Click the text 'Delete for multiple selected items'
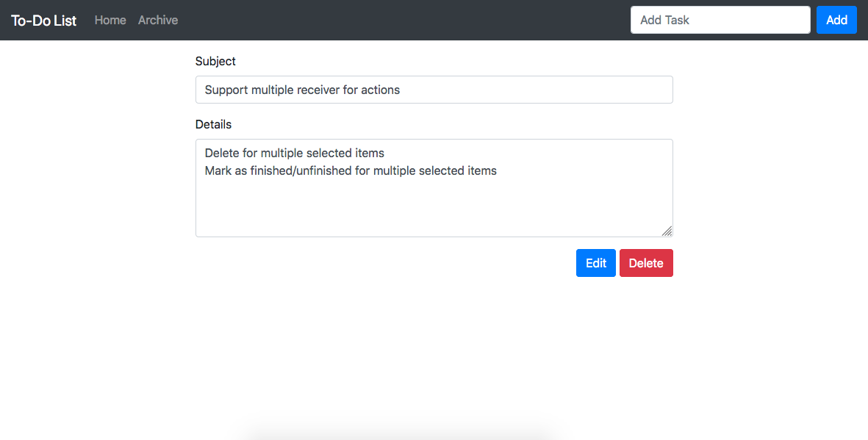Image resolution: width=868 pixels, height=440 pixels. (295, 153)
